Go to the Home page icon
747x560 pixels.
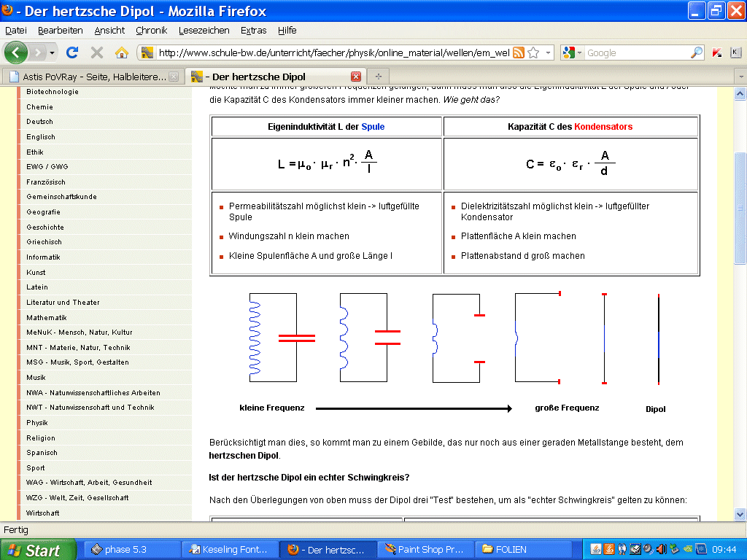click(122, 52)
